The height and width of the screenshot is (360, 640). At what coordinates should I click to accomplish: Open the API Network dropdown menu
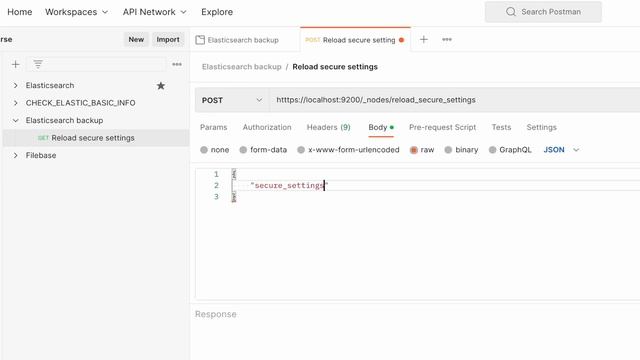click(x=154, y=12)
